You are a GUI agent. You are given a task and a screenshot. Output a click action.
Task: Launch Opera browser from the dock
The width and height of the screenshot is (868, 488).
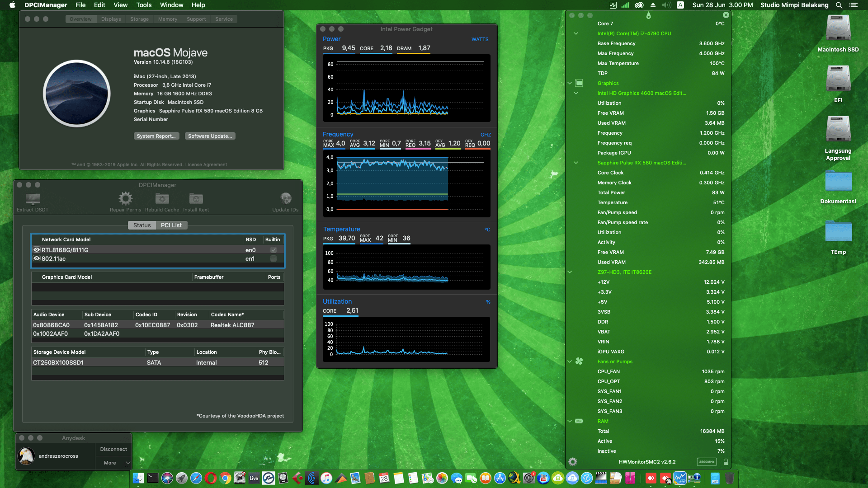(x=211, y=478)
